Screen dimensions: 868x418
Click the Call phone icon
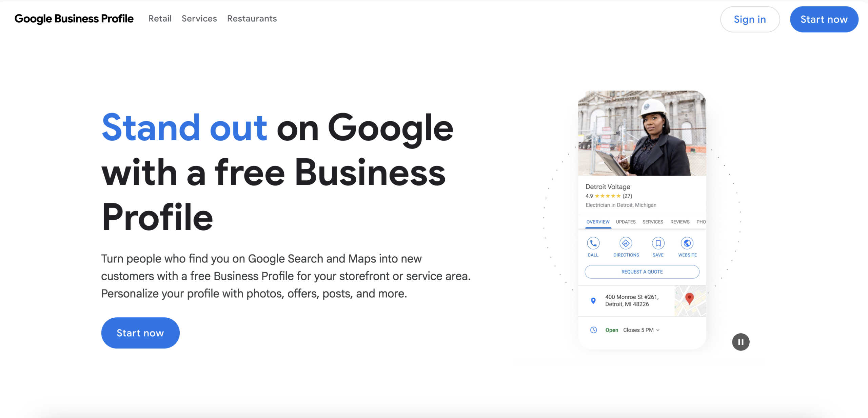pos(593,243)
